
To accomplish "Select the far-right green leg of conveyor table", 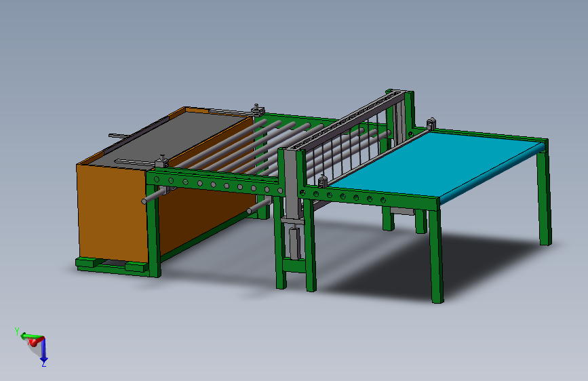I will 544,198.
